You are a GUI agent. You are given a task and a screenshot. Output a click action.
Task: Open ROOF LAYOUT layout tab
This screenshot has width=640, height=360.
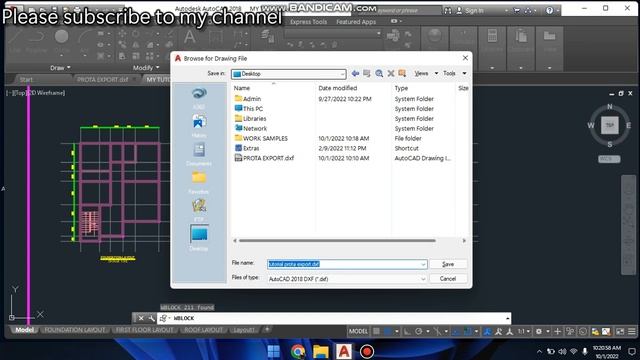point(203,330)
